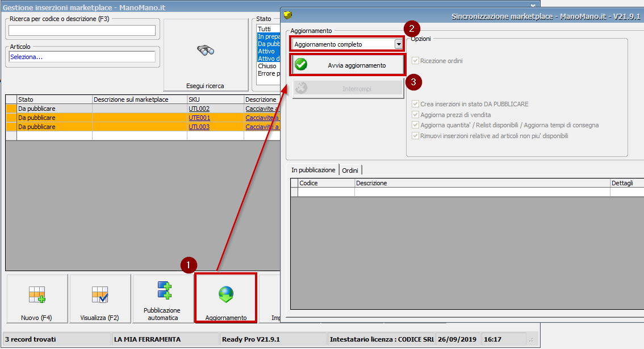
Task: Select the Da pubblicare cell of row UTE001
Action: (55, 118)
